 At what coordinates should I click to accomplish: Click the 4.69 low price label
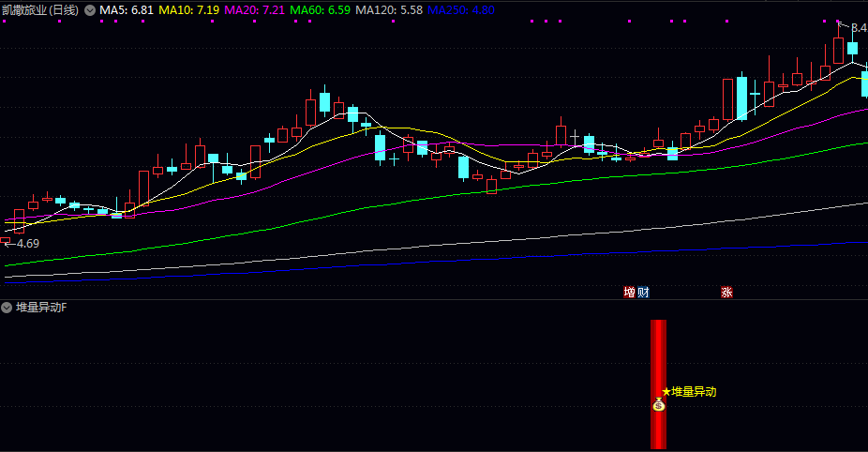click(x=27, y=243)
